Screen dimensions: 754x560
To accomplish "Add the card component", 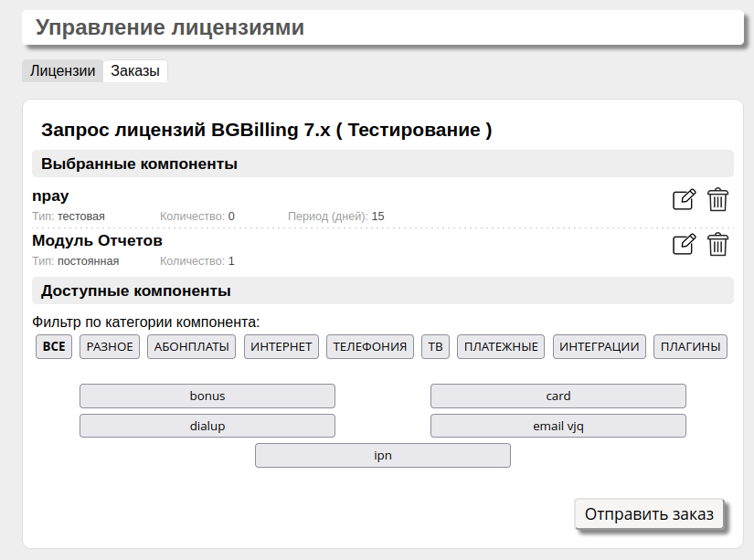I will click(x=558, y=396).
